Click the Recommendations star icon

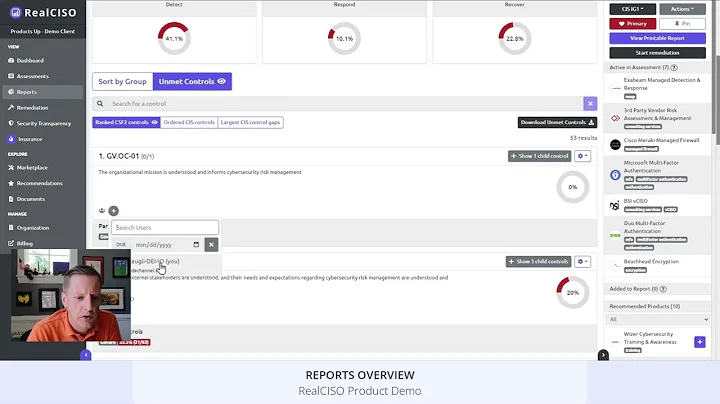tap(11, 183)
